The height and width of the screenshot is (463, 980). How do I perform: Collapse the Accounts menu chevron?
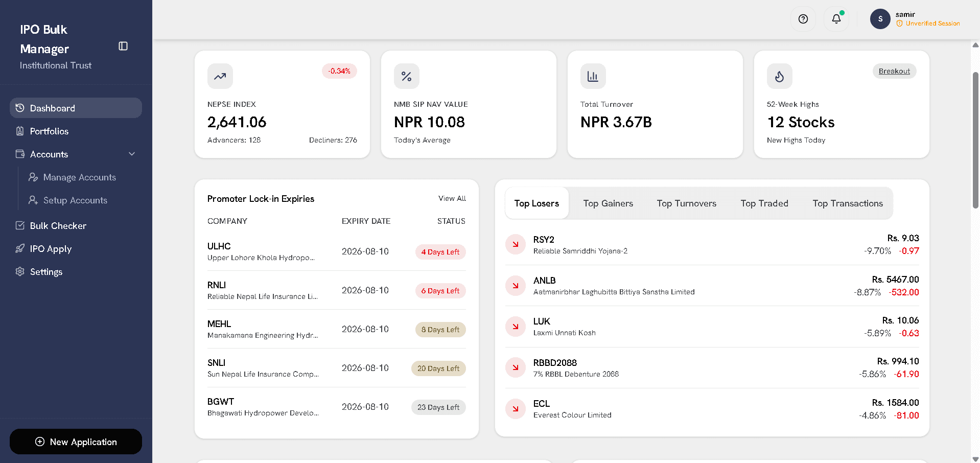coord(132,154)
